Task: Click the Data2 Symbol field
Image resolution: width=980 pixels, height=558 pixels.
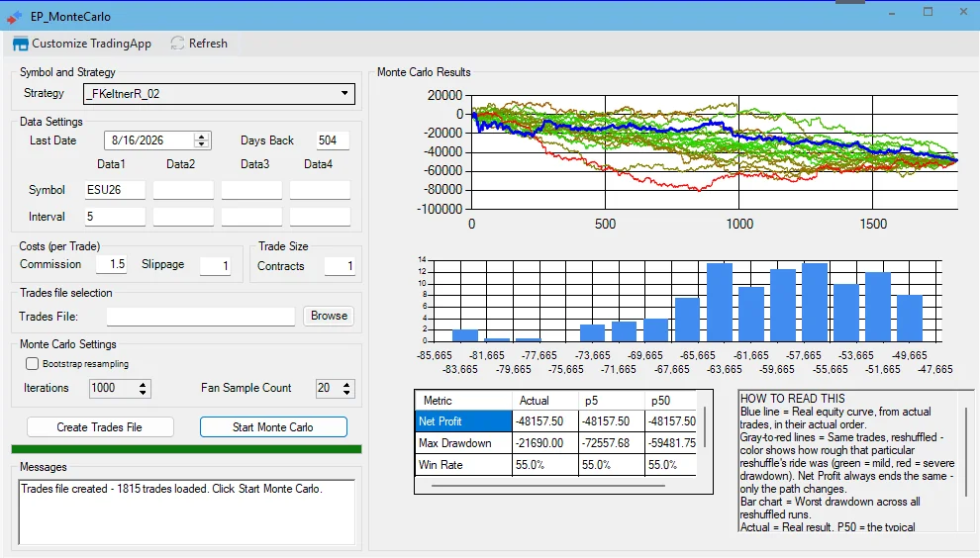Action: (183, 190)
